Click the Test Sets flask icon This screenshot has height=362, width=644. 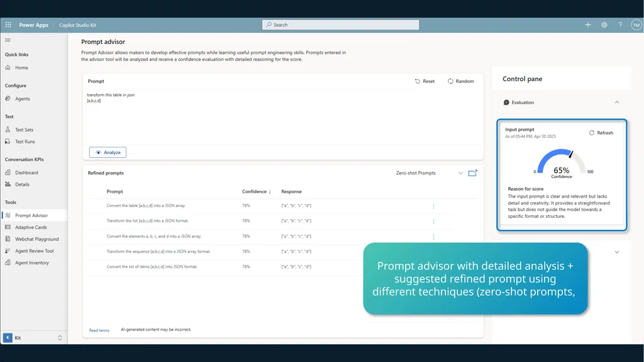click(x=8, y=129)
